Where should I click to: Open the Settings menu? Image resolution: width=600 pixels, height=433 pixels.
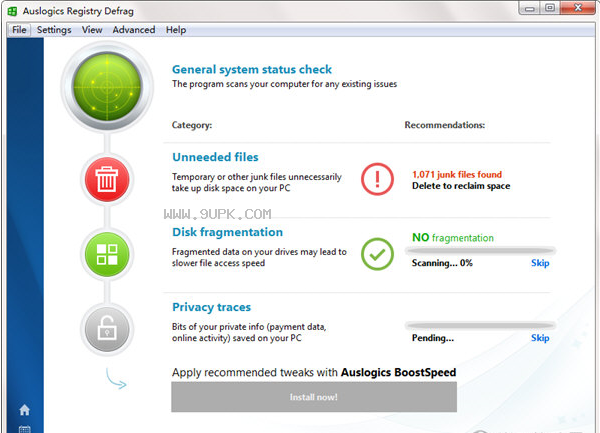(54, 30)
